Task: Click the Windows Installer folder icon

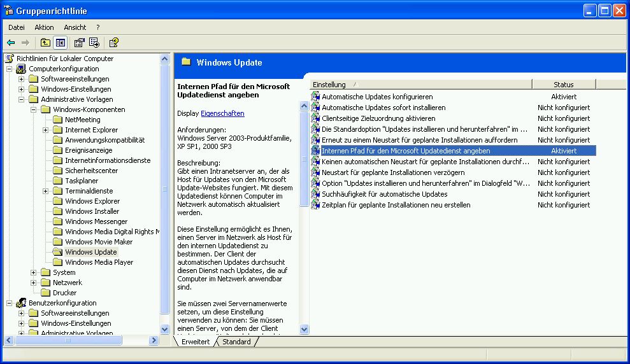Action: pyautogui.click(x=58, y=211)
